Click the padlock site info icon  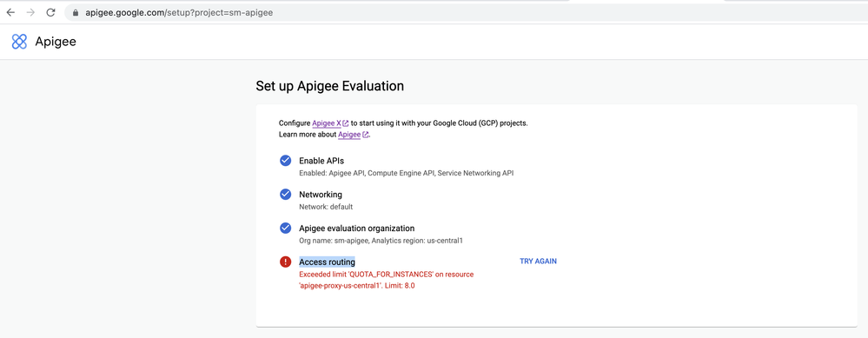[76, 13]
